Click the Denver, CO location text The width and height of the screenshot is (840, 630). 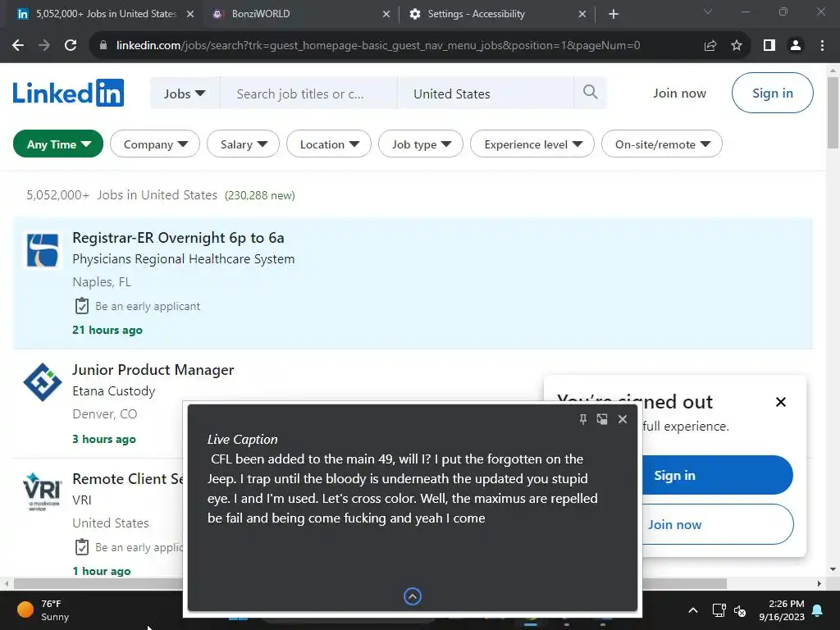pos(104,414)
